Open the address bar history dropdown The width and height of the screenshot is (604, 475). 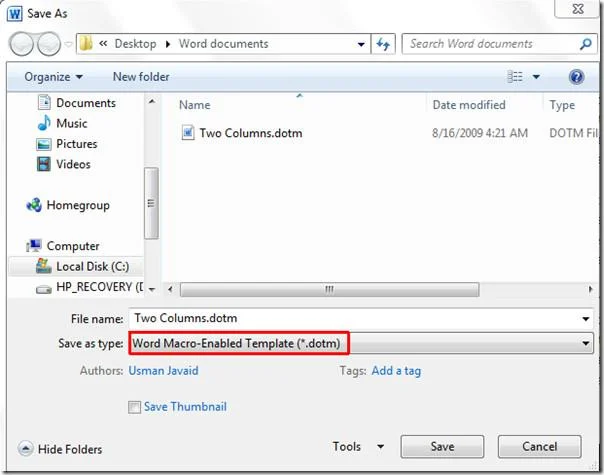point(361,44)
